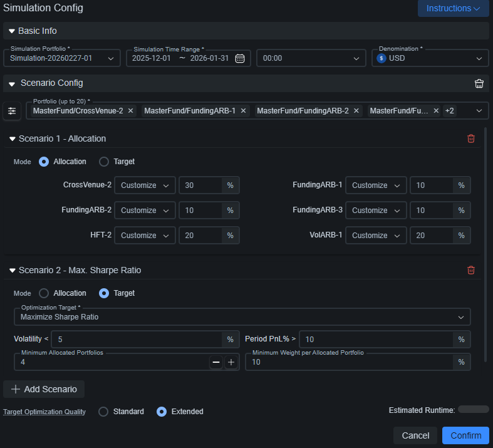Image resolution: width=493 pixels, height=448 pixels.
Task: Click the USD dollar currency icon
Action: pos(381,58)
